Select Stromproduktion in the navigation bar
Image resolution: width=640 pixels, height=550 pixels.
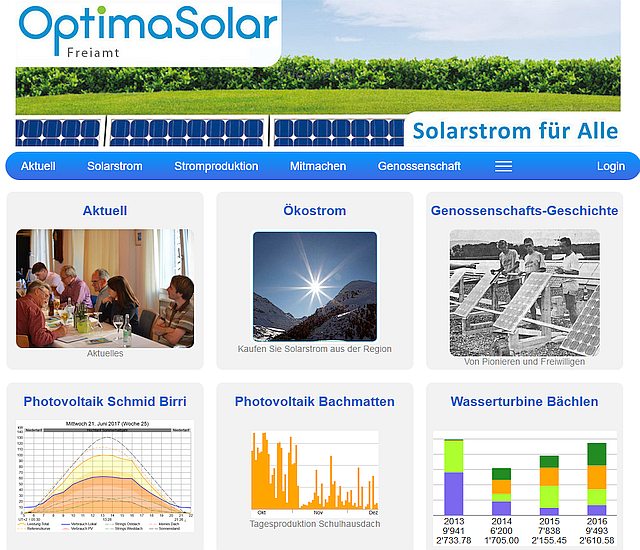click(x=216, y=166)
